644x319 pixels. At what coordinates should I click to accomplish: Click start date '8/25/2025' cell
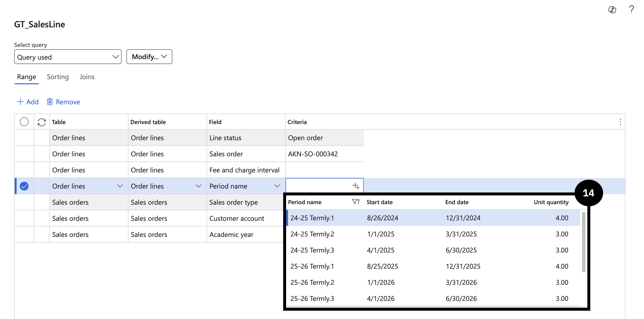(x=383, y=266)
